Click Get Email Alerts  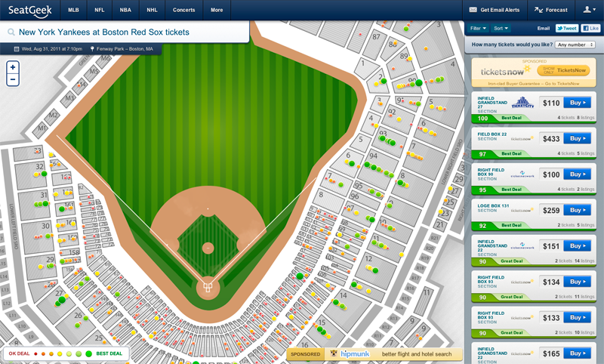pyautogui.click(x=495, y=10)
